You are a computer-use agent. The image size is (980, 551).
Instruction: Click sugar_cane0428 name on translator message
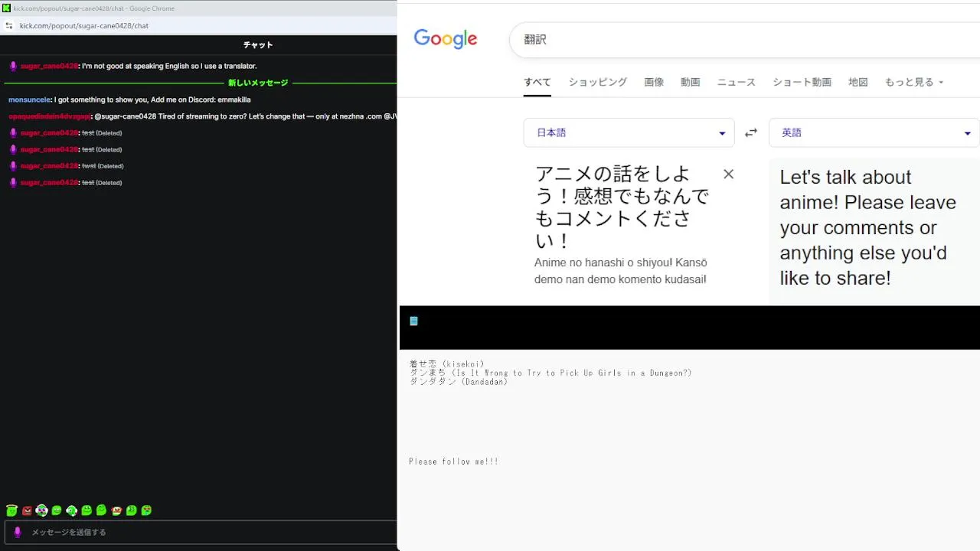coord(49,66)
